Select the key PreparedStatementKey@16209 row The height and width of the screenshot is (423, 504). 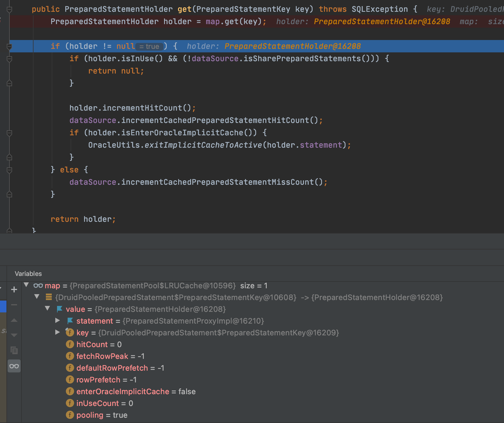click(x=263, y=333)
